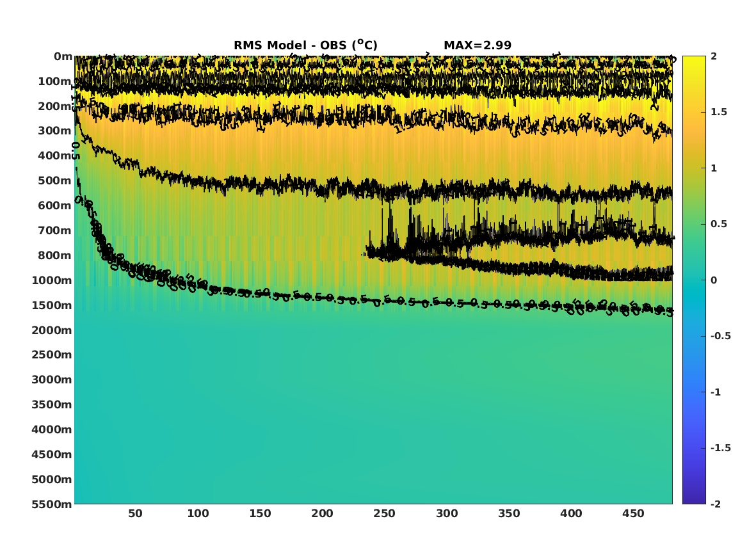Click the x-axis tick label '150'
Viewport: 747px width, 560px height.
click(260, 513)
